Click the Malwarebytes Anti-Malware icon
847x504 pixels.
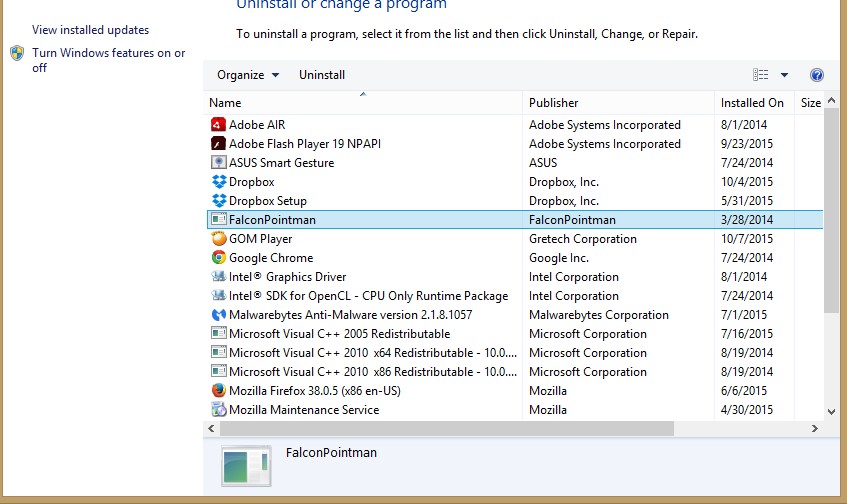219,315
